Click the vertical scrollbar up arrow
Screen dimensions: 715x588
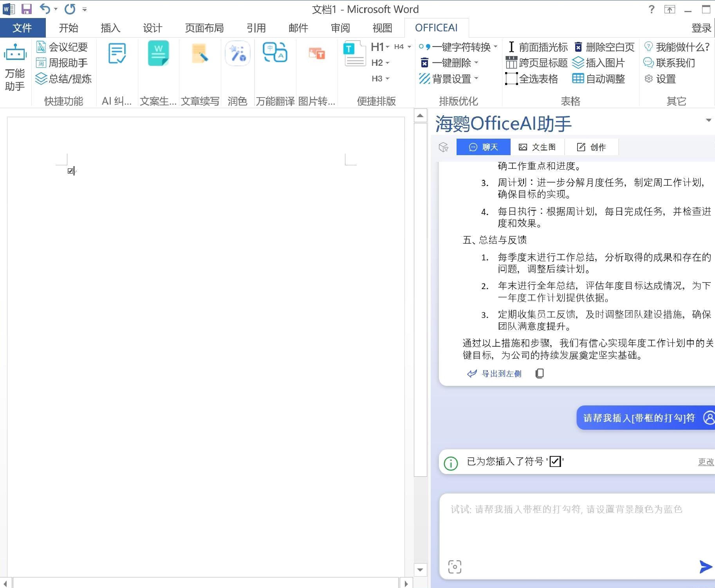pos(420,116)
